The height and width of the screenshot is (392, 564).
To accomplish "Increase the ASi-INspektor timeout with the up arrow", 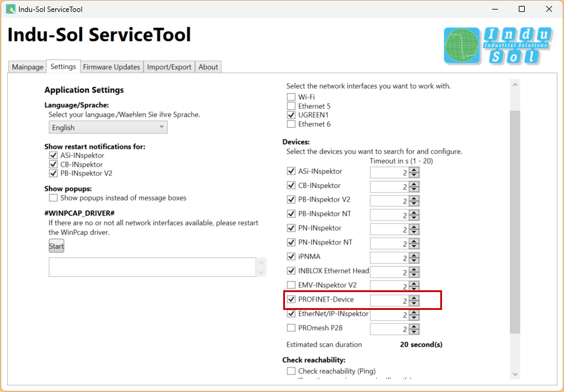I will pos(414,170).
